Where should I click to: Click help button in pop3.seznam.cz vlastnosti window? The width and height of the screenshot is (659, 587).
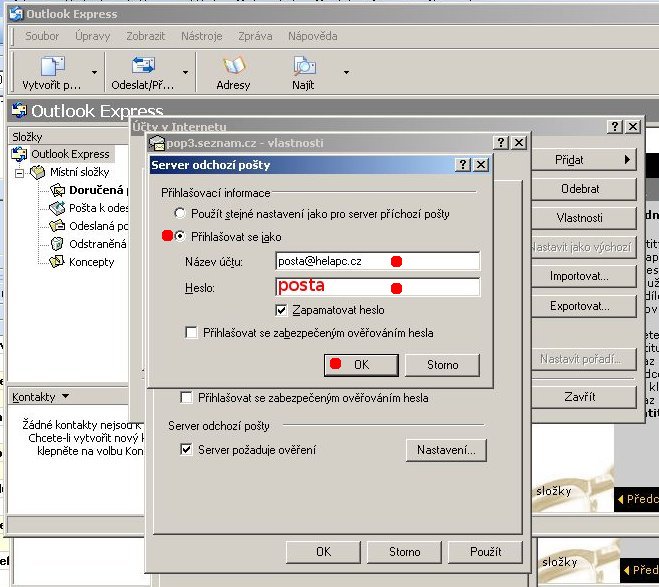[501, 142]
